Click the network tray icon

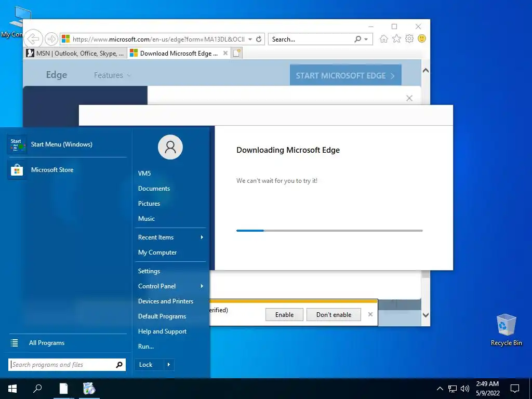453,389
